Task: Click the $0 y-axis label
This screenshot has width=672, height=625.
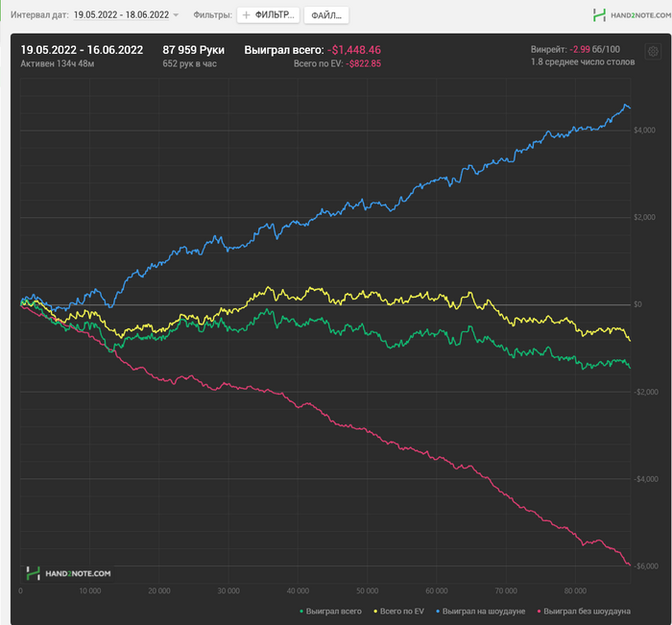Action: click(x=637, y=304)
